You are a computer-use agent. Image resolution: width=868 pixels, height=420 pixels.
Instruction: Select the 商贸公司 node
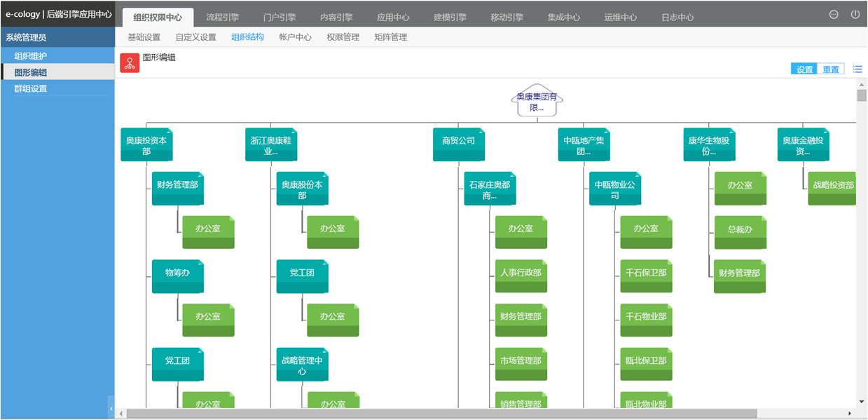coord(458,144)
